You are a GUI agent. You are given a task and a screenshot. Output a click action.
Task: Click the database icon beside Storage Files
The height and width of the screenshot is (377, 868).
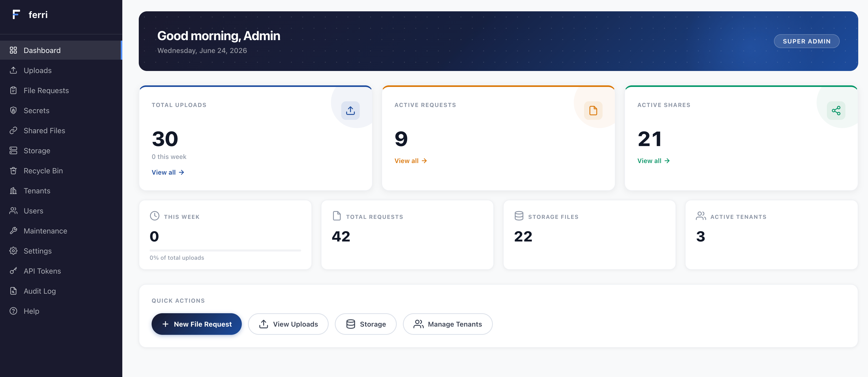point(519,216)
